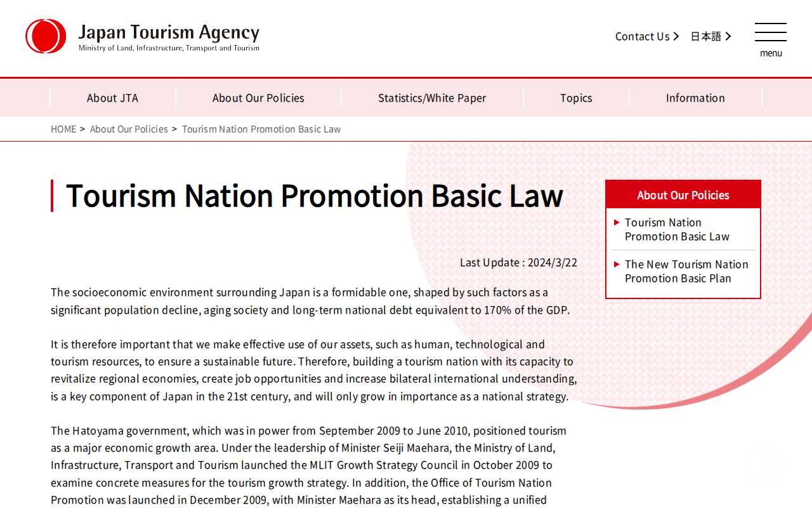This screenshot has width=812, height=508.
Task: Click the paragraph starting 'The Hatoyama government'
Action: (309, 465)
